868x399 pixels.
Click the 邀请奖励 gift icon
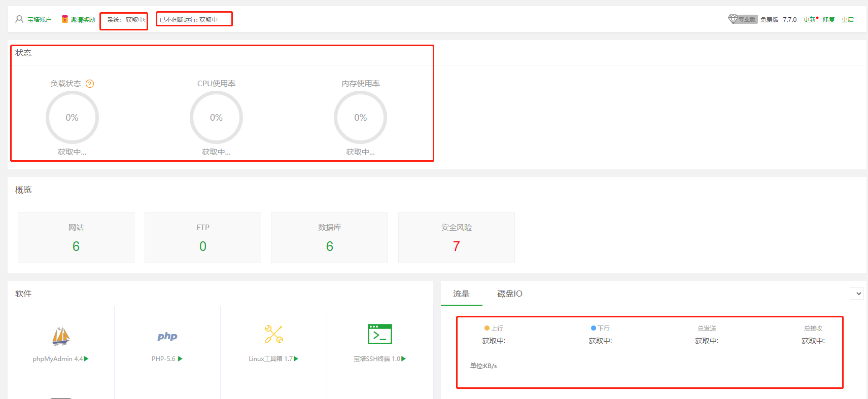(x=65, y=19)
